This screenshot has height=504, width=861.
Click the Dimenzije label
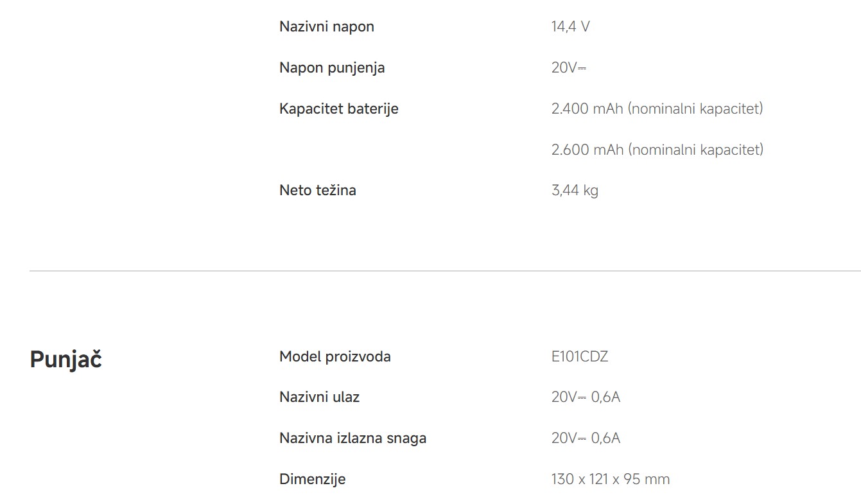pos(312,480)
